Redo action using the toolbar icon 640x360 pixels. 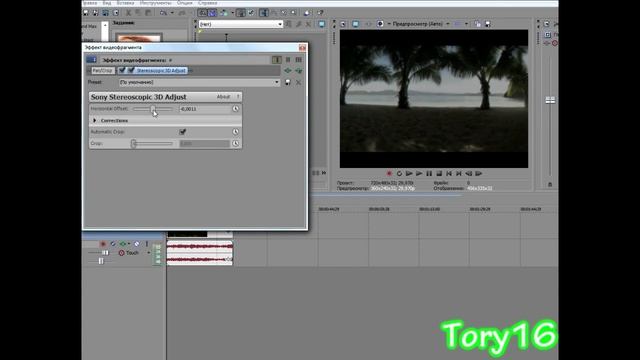point(181,13)
